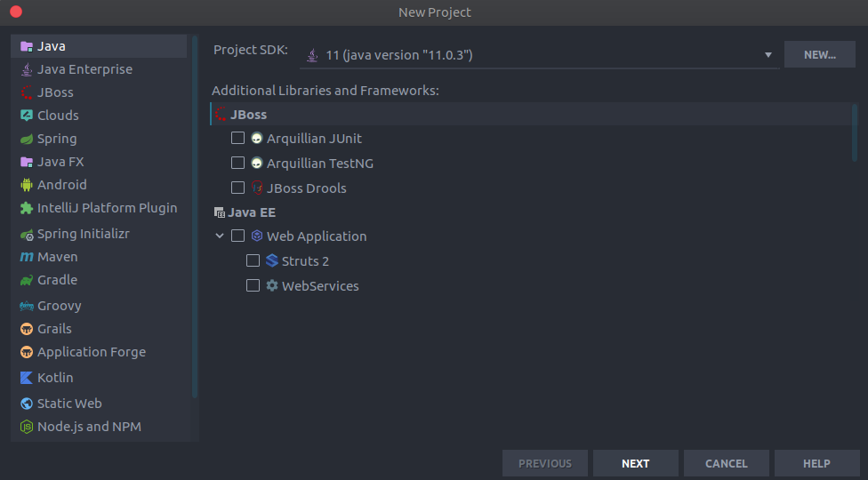
Task: Click the Struts 2 icon
Action: (x=271, y=261)
